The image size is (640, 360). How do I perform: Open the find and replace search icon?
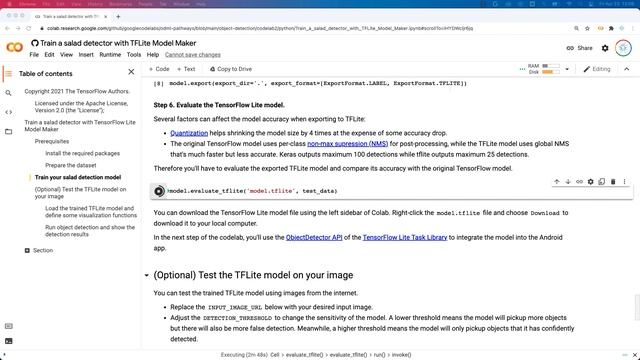click(x=9, y=93)
